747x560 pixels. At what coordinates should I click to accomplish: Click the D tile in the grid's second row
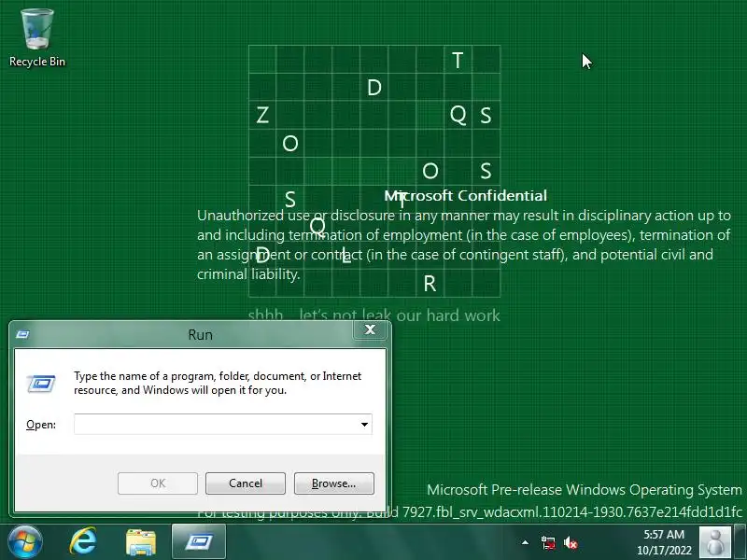374,87
